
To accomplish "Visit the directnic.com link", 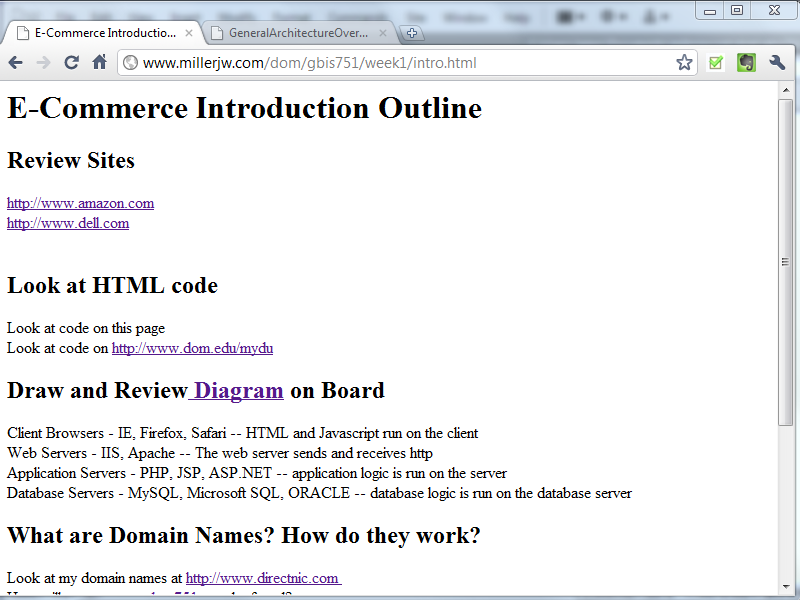I will click(263, 578).
